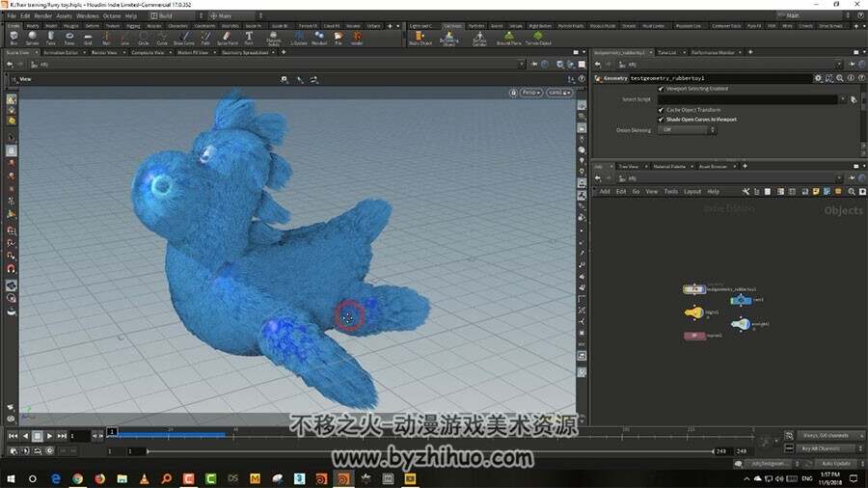Click the stop playback button
The image size is (868, 488).
(x=37, y=436)
